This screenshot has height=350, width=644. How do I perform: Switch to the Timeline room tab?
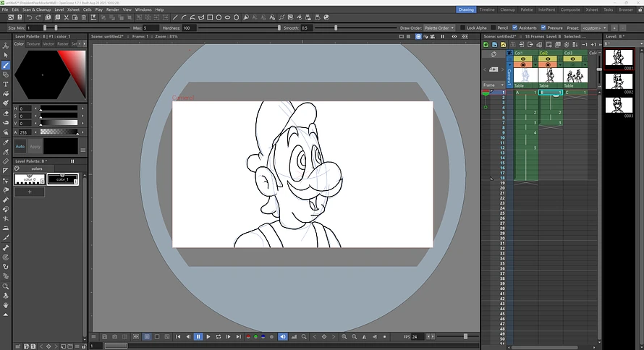487,9
